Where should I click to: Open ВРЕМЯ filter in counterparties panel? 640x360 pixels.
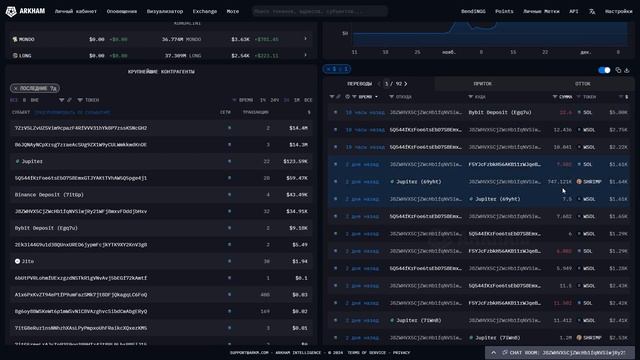243,100
